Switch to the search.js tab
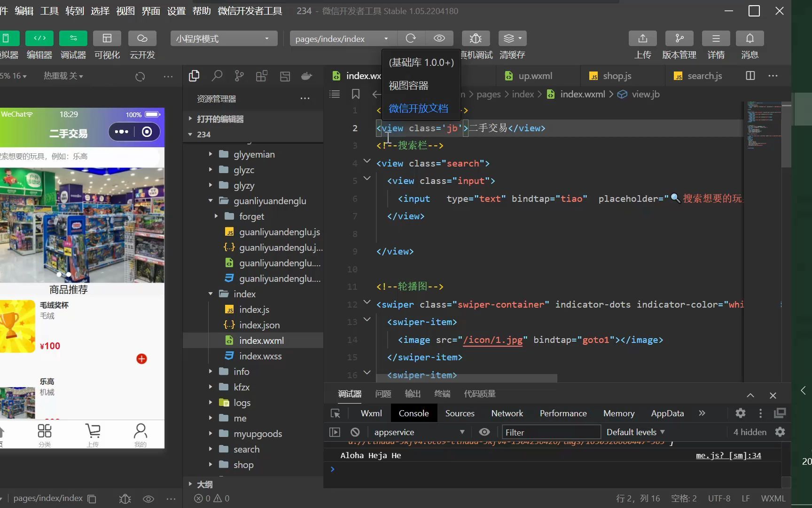Screen dimensions: 812x508 click(704, 76)
